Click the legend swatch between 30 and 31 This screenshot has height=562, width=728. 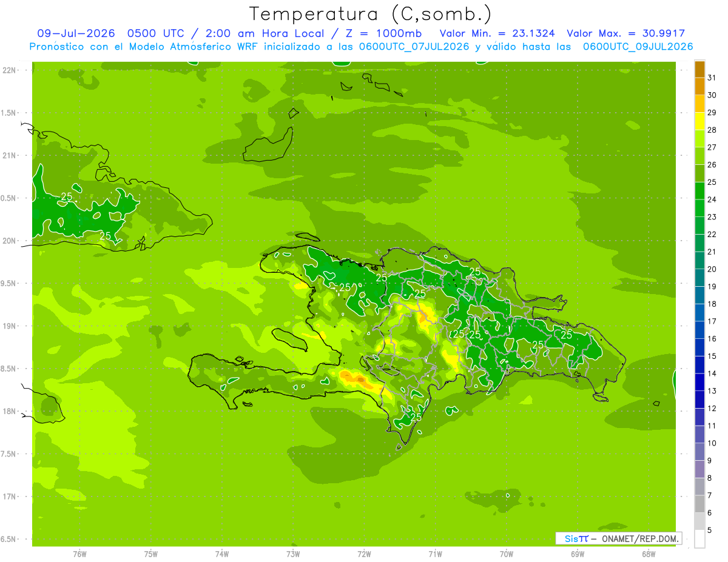pos(699,86)
